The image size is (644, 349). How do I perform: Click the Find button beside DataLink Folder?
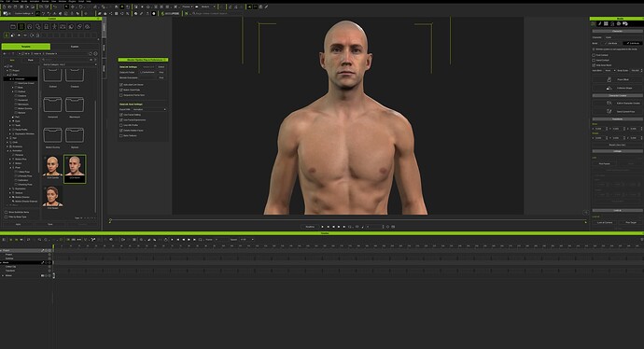point(161,72)
